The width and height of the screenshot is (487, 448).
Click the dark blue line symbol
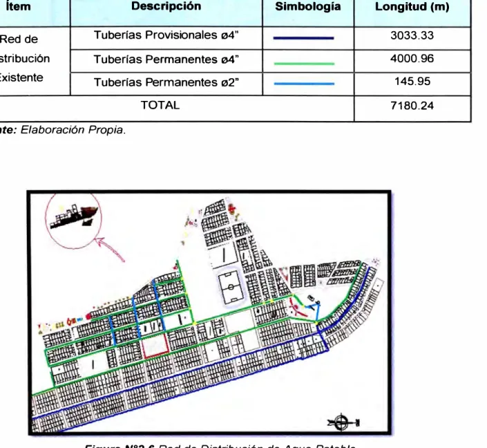[303, 38]
